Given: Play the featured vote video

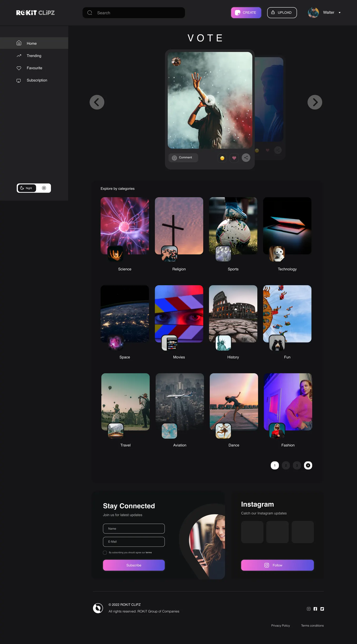Looking at the screenshot, I should coord(210,100).
